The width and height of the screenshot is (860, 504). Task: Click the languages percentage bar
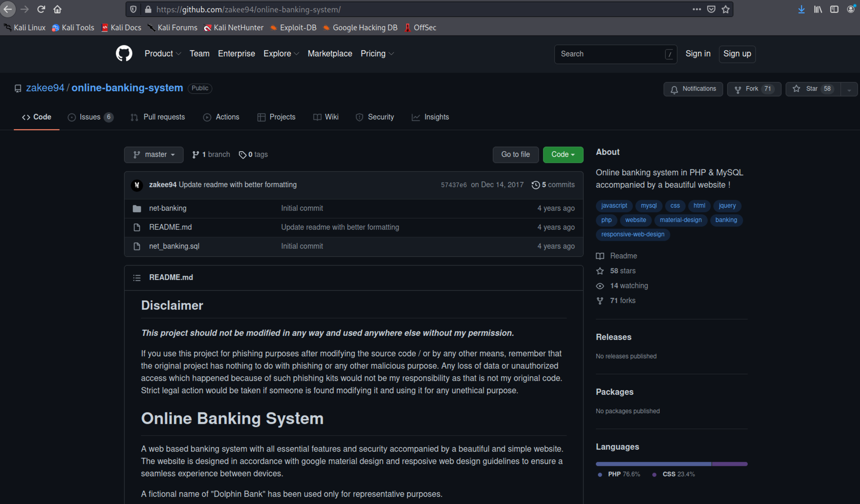[x=671, y=464]
